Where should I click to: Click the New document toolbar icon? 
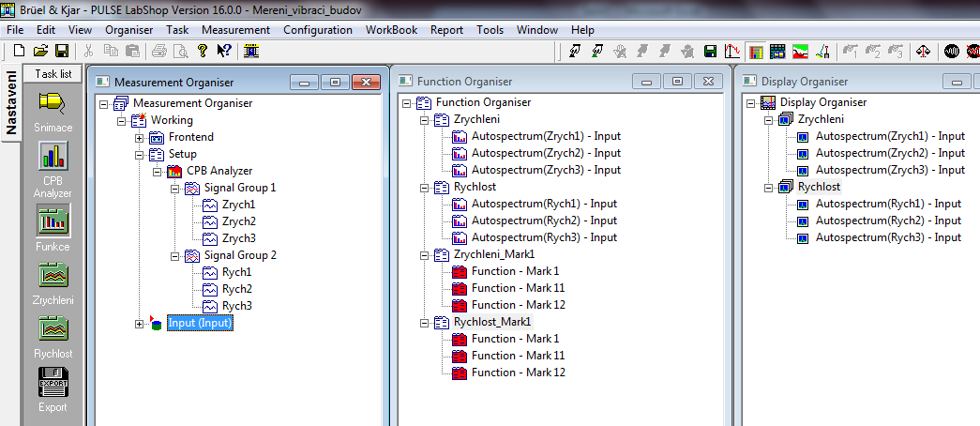tap(20, 52)
